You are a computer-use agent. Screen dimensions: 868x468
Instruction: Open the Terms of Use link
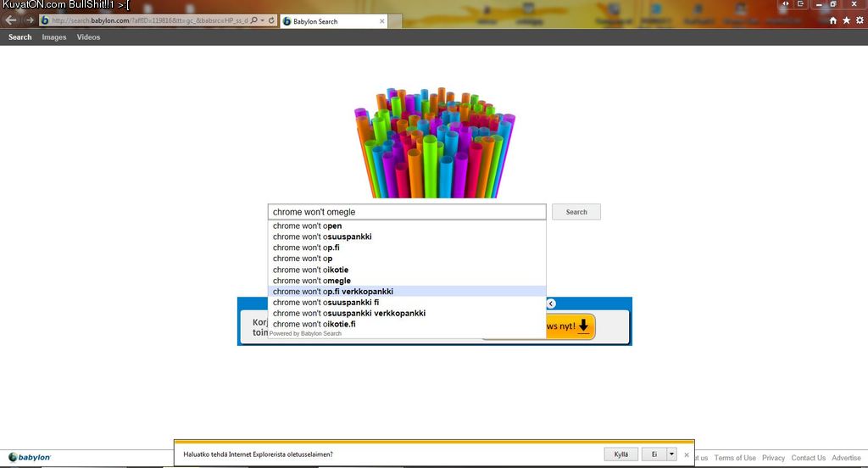[x=735, y=458]
